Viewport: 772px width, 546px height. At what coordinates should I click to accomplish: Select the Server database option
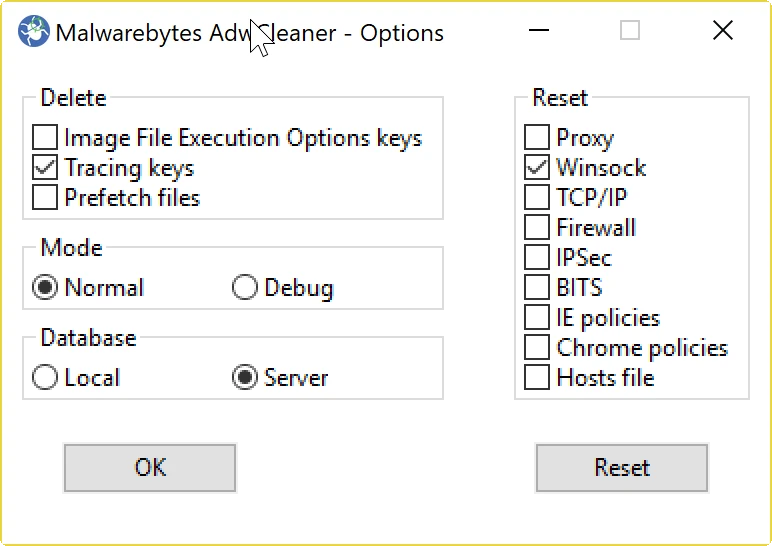pyautogui.click(x=245, y=378)
